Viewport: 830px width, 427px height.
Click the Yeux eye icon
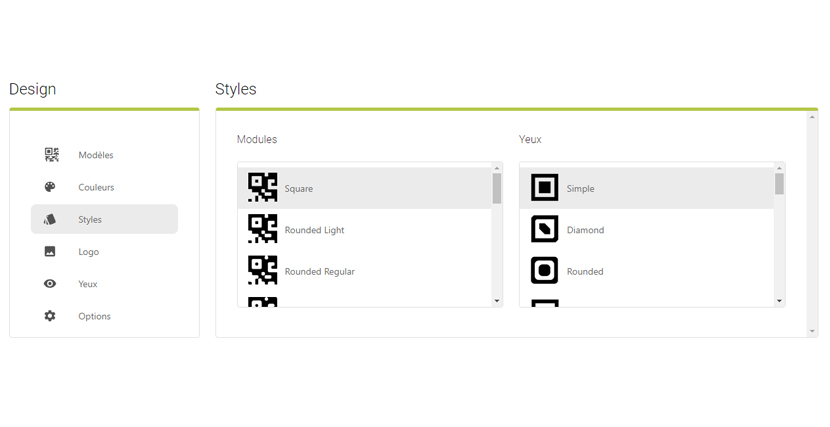[x=50, y=284]
